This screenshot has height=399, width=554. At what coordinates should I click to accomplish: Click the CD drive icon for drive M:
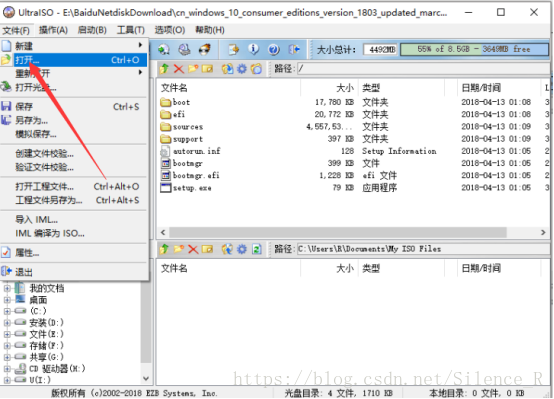click(20, 369)
